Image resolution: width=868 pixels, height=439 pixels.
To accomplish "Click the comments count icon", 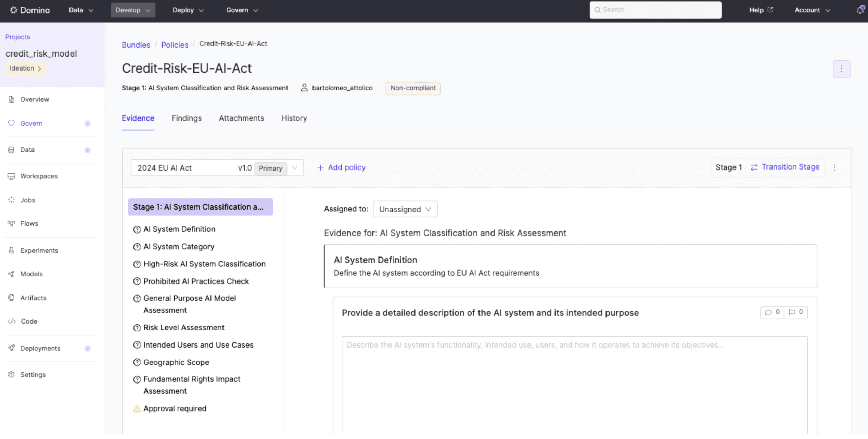I will click(772, 312).
